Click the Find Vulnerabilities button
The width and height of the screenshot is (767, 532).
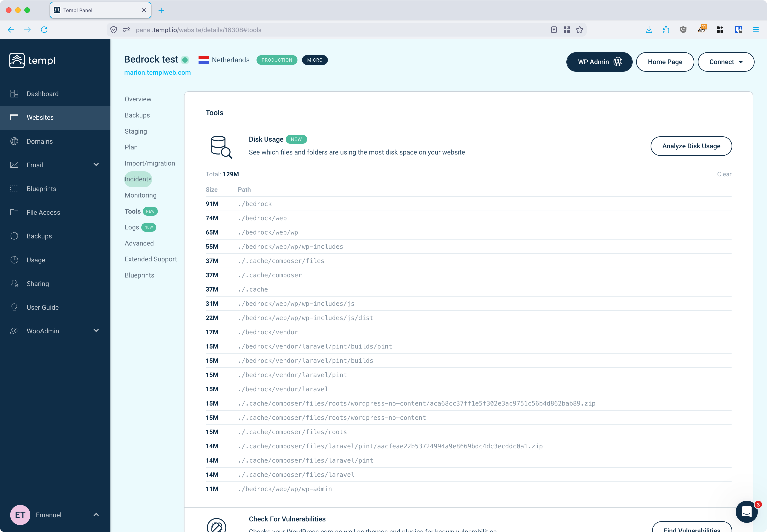692,527
